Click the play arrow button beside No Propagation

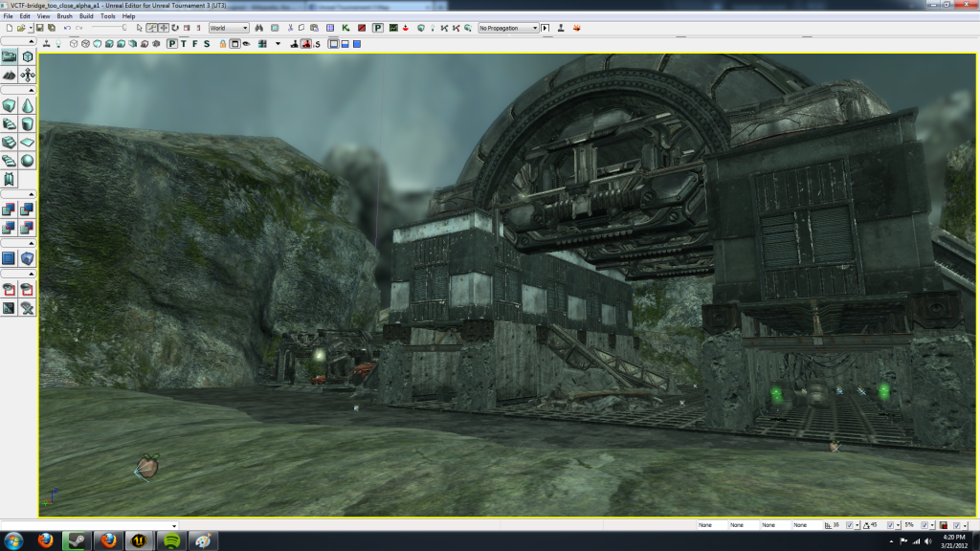point(545,28)
